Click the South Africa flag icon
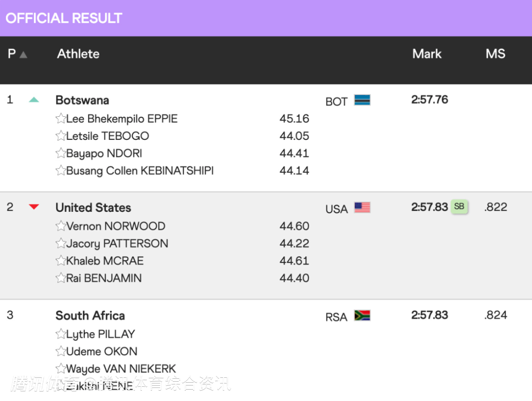 click(362, 316)
